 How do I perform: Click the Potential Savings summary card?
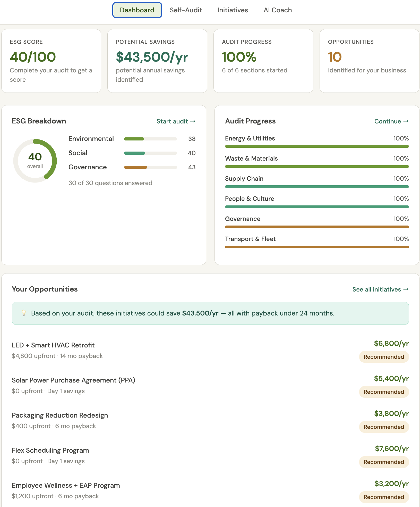(x=157, y=61)
